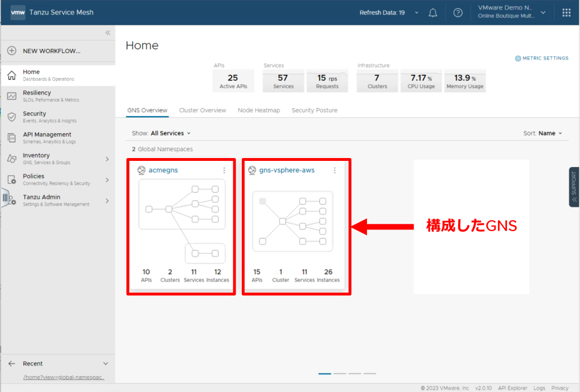Open gns-vsphere-aws card three-dot menu
This screenshot has height=392, width=580.
tap(335, 170)
